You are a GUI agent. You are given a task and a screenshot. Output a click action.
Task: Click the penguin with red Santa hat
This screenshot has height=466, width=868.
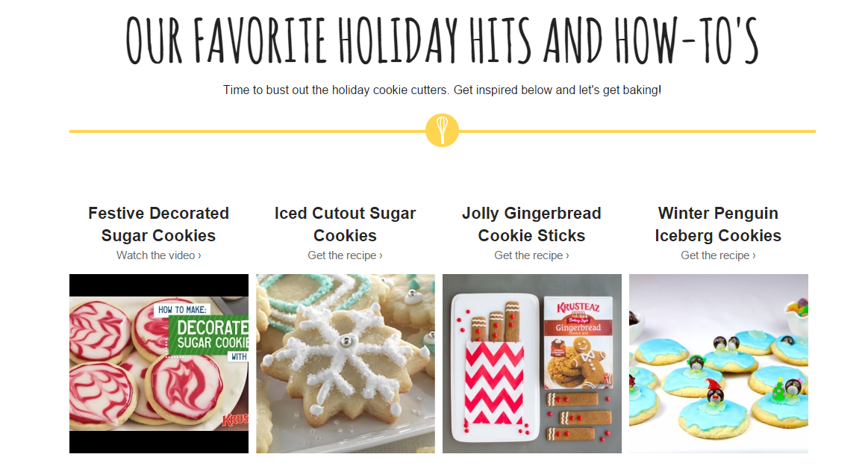715,391
